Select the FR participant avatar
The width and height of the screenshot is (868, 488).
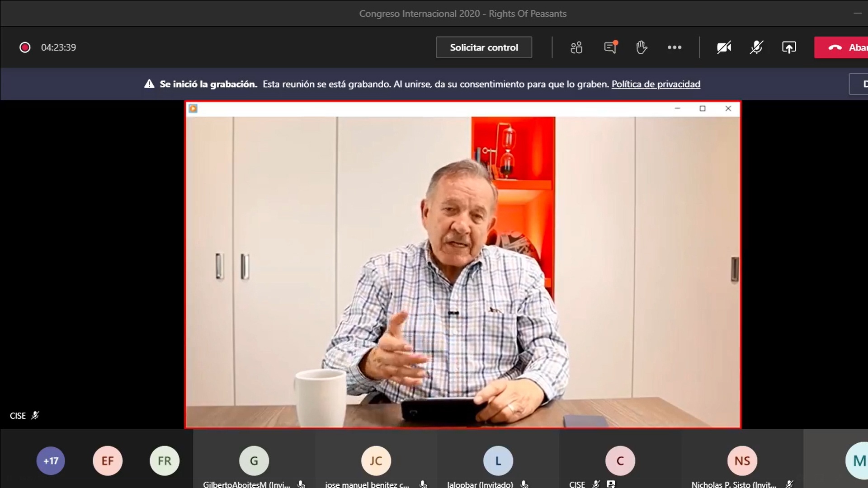165,461
